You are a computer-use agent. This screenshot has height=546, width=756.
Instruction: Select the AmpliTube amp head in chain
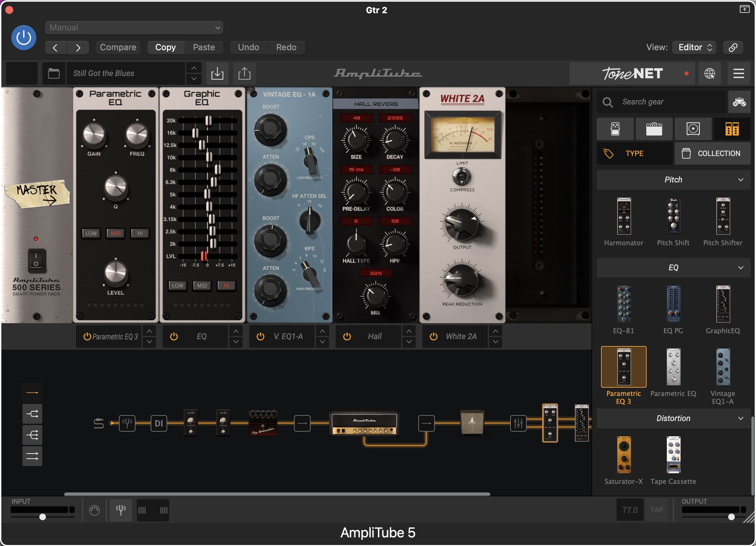coord(364,423)
